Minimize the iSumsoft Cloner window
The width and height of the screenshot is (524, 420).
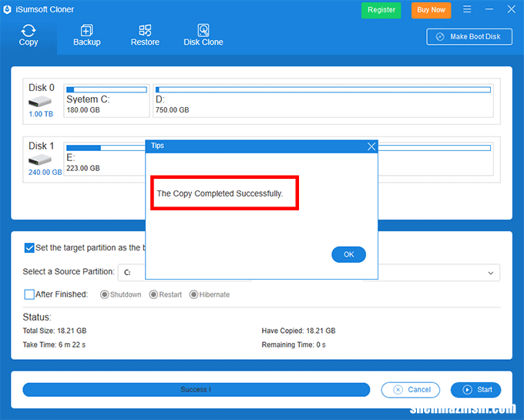(489, 9)
